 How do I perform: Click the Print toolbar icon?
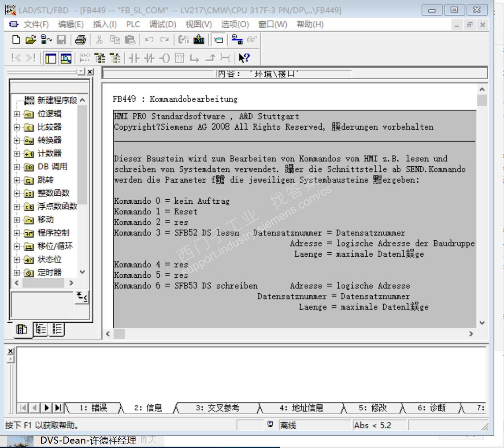pyautogui.click(x=80, y=40)
